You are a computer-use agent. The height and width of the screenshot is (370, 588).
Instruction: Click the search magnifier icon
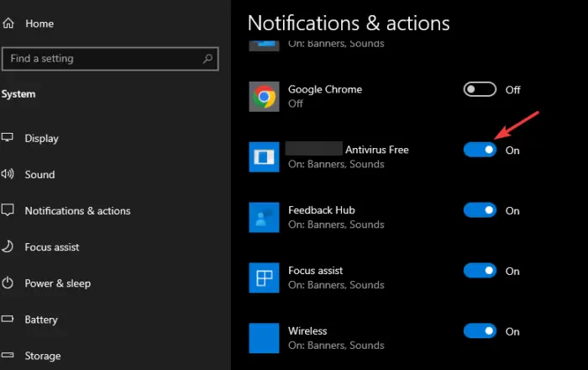pos(207,59)
